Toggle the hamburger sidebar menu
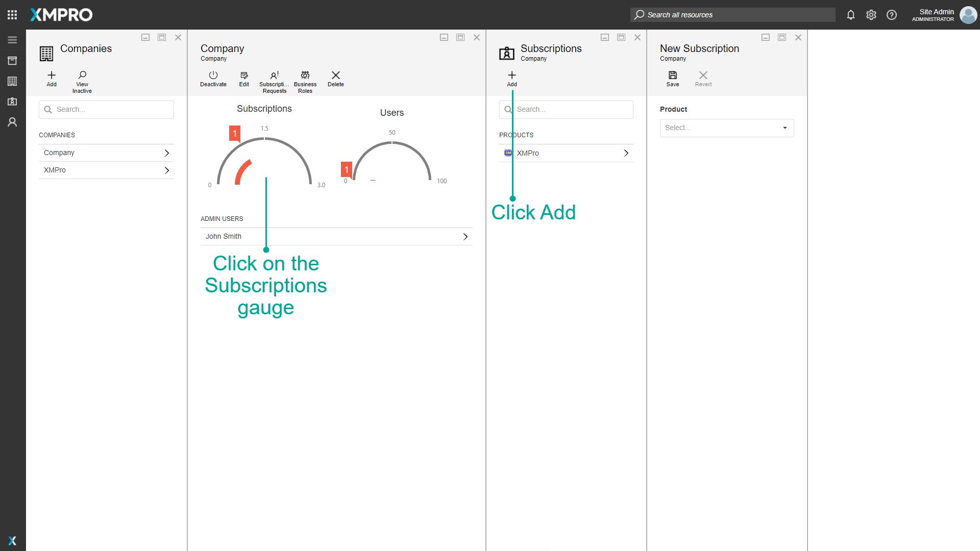 coord(12,40)
